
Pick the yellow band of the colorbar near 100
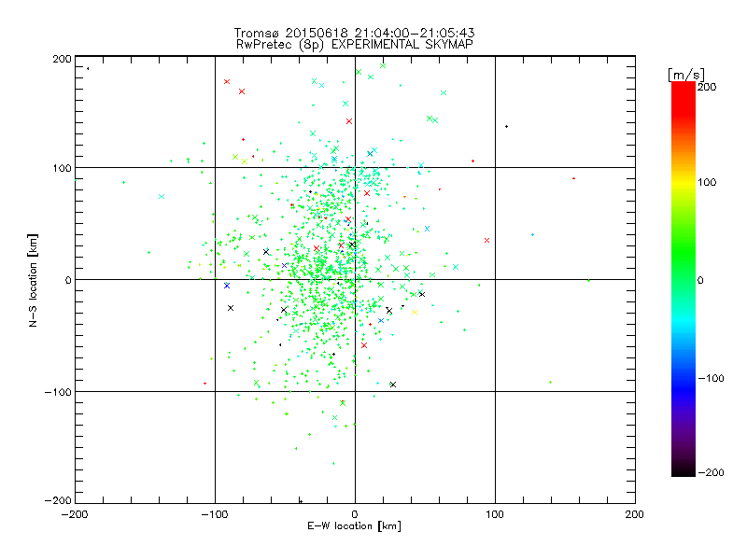(x=684, y=182)
